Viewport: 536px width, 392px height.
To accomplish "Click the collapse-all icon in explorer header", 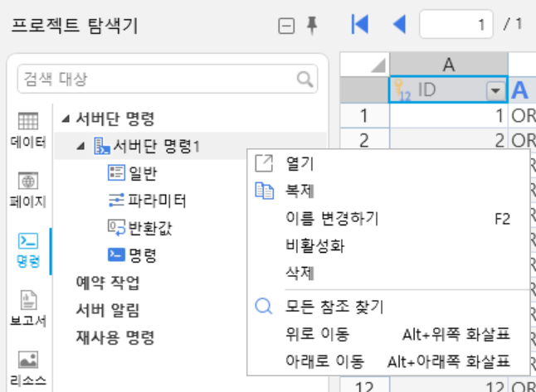I will pyautogui.click(x=286, y=27).
